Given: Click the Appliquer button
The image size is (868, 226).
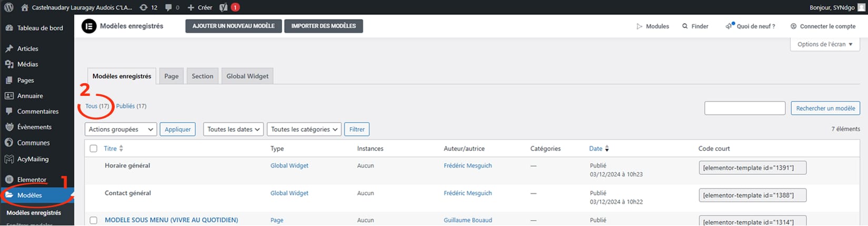Looking at the screenshot, I should tap(178, 129).
